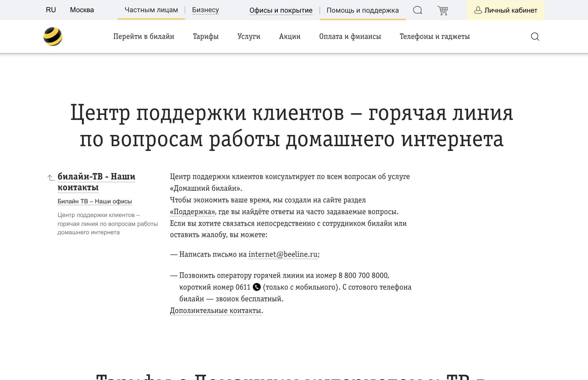Open Помощь и поддержка section

[x=362, y=10]
